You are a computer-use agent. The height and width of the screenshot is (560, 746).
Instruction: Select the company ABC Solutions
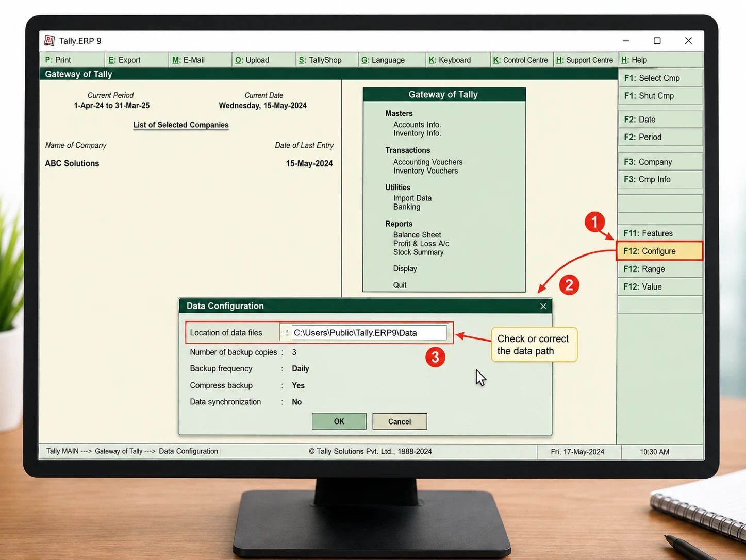coord(72,163)
